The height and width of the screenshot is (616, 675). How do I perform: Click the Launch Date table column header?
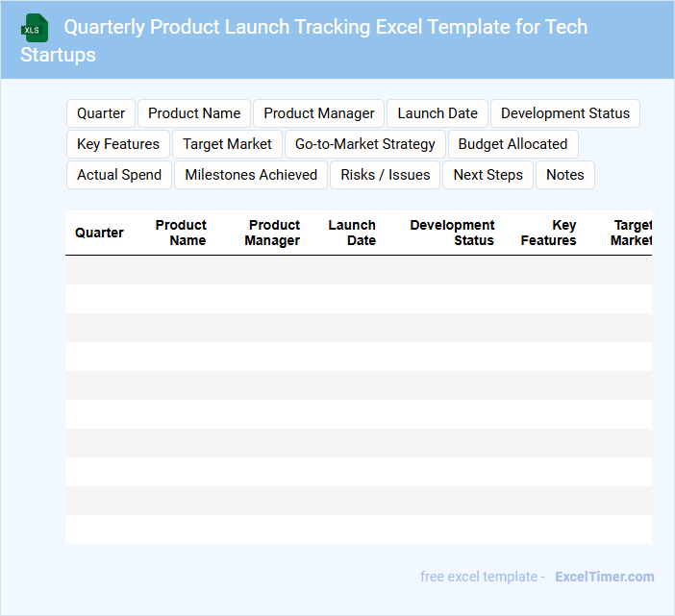pyautogui.click(x=352, y=233)
